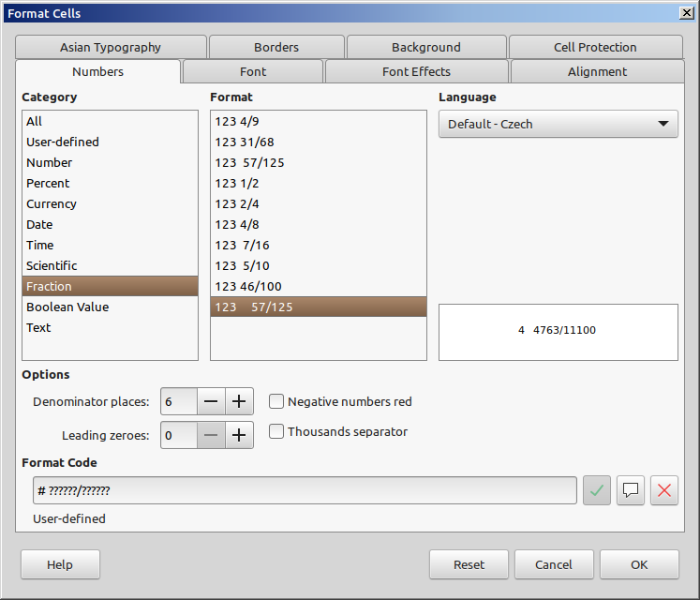Select the Currency category
The image size is (700, 600).
(x=110, y=203)
